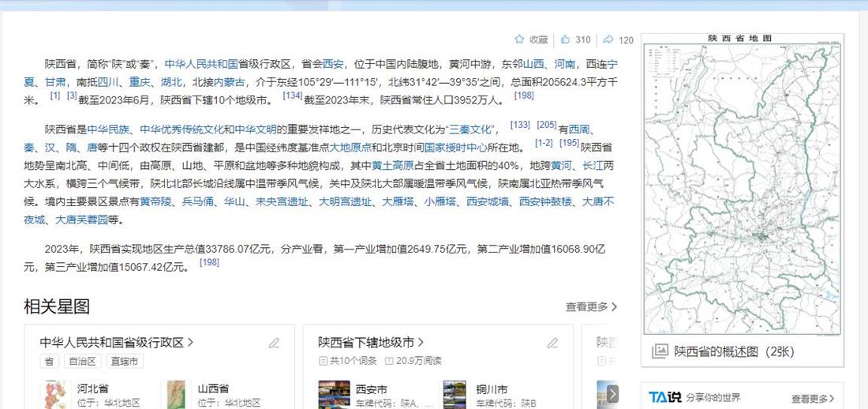
Task: Open the 黄土高原 link
Action: tap(393, 166)
